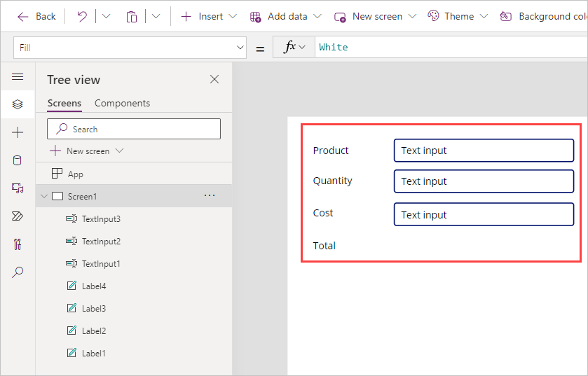Switch to the Components tab

click(x=122, y=104)
